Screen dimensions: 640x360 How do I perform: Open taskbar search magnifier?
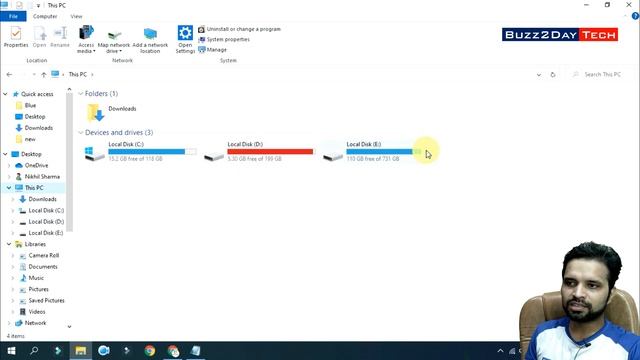tap(34, 351)
